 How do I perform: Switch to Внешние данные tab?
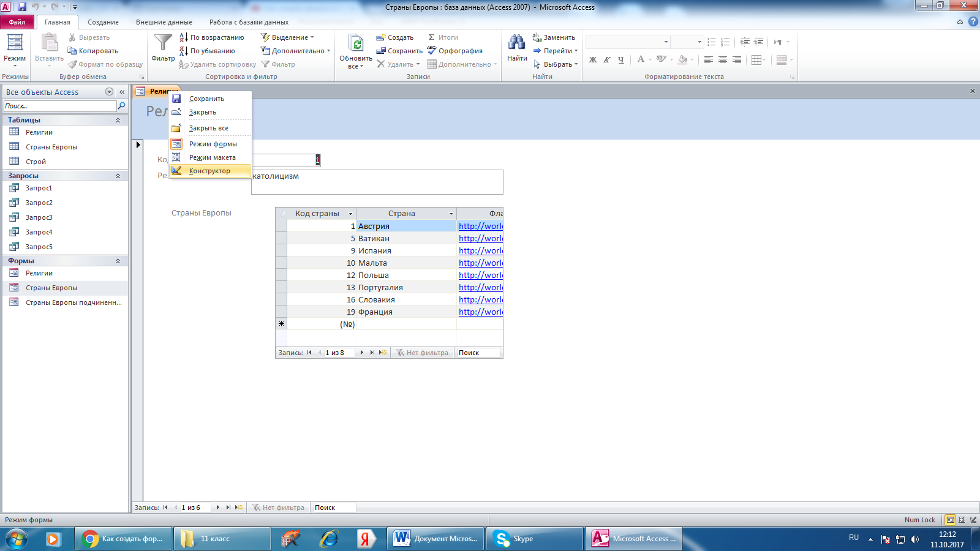click(164, 22)
